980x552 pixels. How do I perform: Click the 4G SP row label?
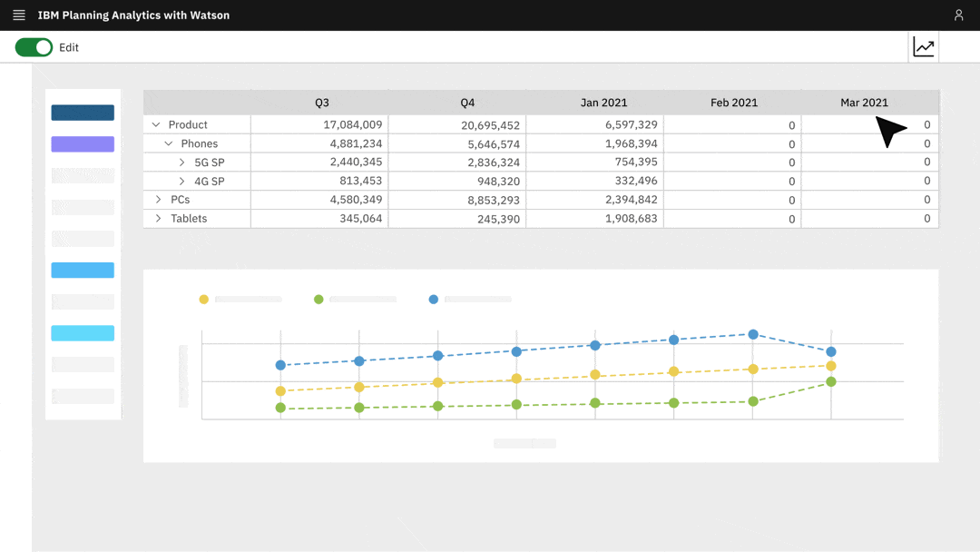pos(211,181)
